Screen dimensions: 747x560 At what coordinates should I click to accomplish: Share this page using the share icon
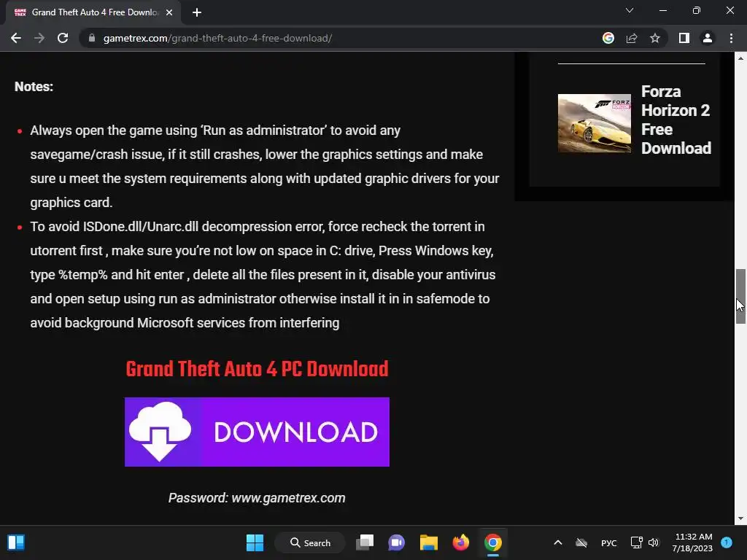pyautogui.click(x=632, y=38)
